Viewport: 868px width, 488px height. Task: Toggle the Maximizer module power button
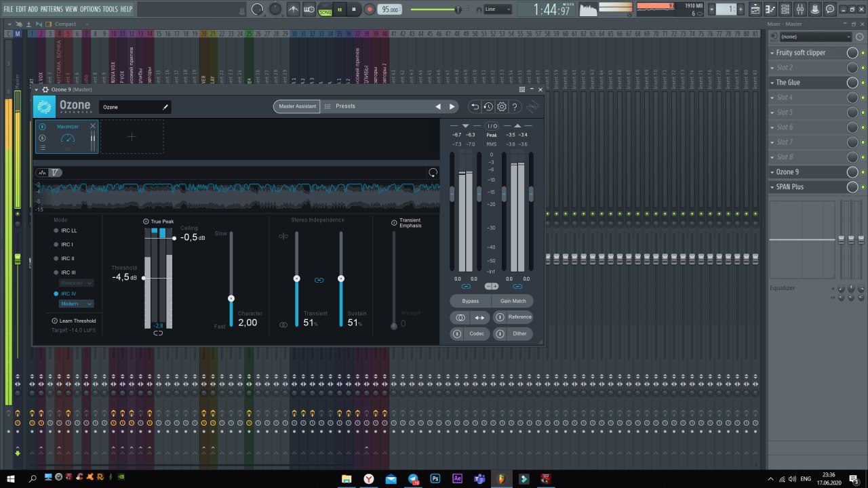(x=42, y=127)
